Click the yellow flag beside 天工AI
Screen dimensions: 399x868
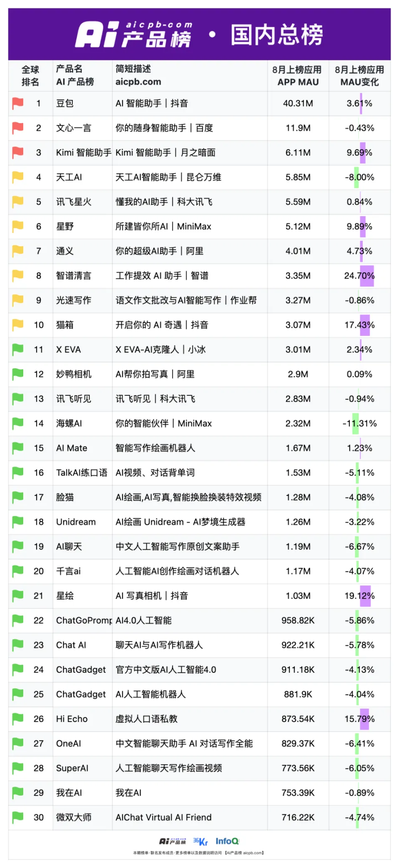(18, 177)
